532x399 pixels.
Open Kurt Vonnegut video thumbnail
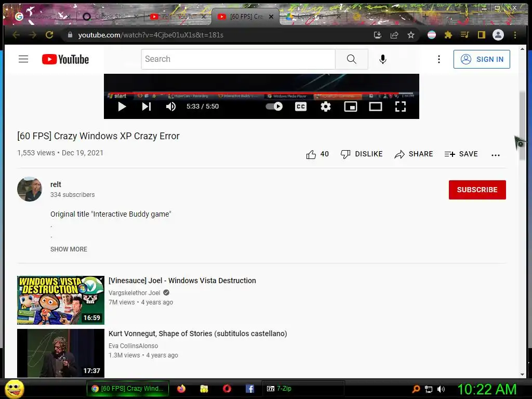[61, 353]
